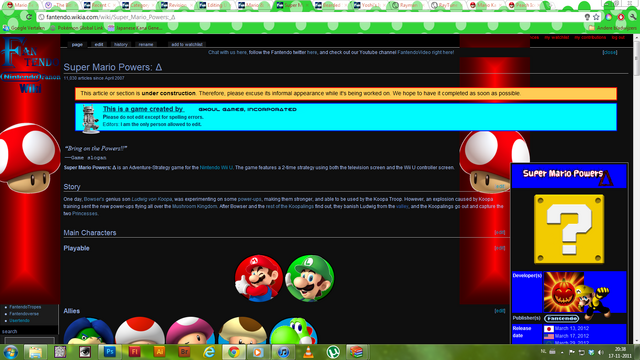Show hidden system tray icons arrow
The width and height of the screenshot is (640, 360).
point(562,352)
